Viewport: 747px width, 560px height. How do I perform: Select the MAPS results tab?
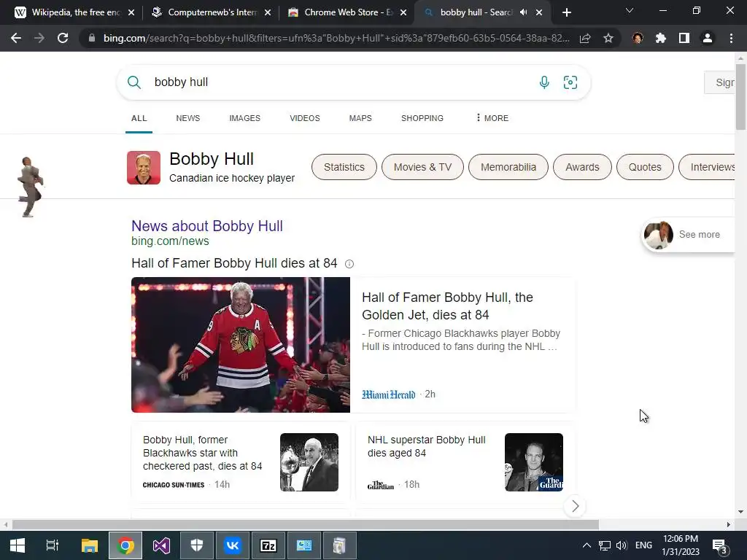tap(360, 118)
